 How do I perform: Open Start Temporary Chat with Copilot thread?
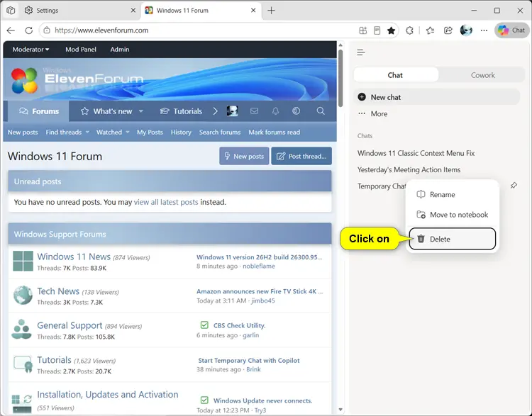pos(249,361)
